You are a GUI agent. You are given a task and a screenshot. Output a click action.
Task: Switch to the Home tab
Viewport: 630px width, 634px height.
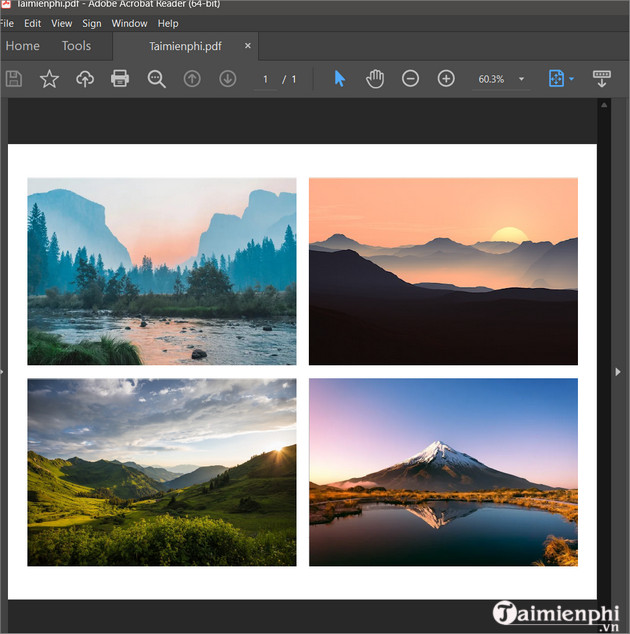[x=23, y=46]
